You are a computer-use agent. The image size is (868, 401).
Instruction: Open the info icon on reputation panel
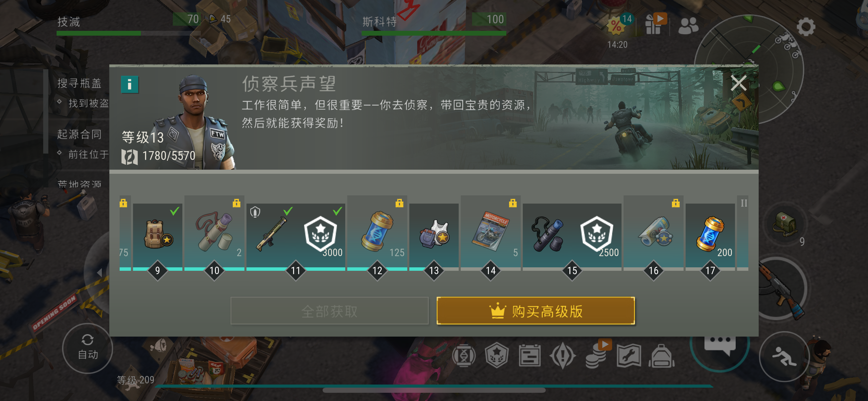130,84
